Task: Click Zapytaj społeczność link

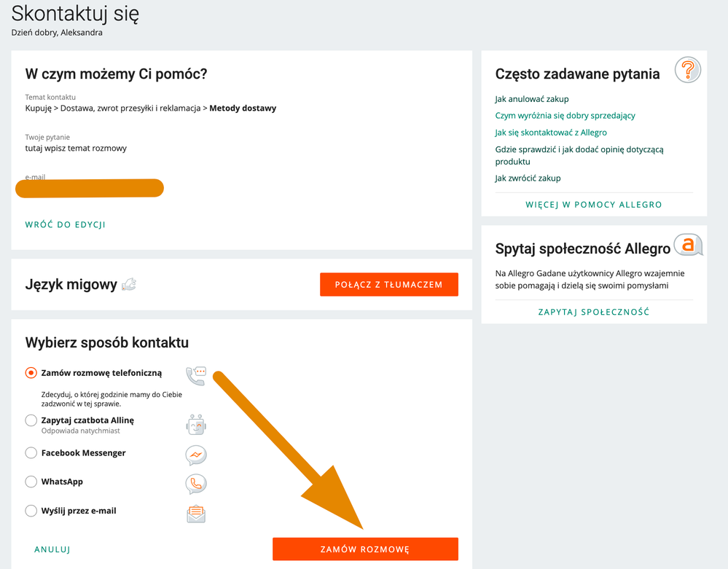Action: pos(594,312)
